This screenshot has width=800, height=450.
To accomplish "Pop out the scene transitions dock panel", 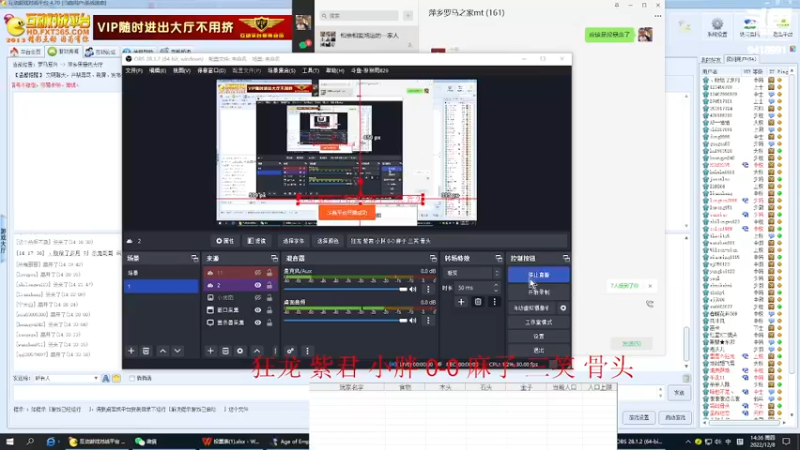I will pos(498,259).
